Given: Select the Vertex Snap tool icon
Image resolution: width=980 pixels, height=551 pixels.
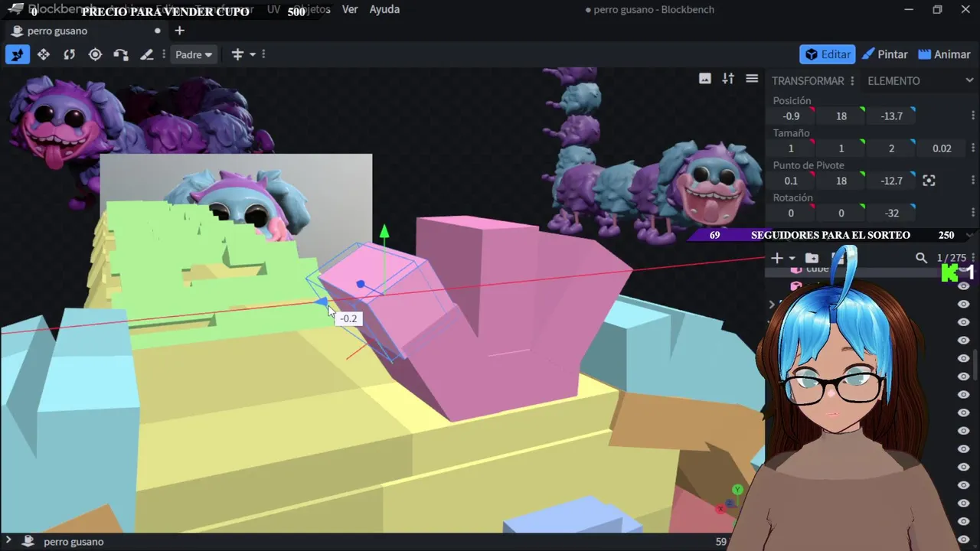Looking at the screenshot, I should [x=121, y=54].
